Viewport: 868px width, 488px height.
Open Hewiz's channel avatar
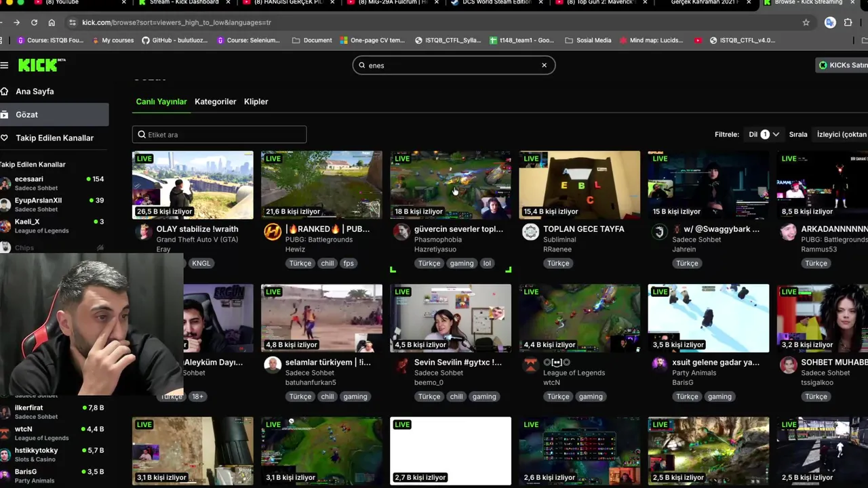click(273, 232)
